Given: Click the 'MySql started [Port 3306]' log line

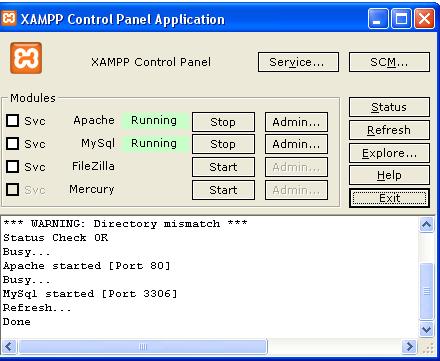Looking at the screenshot, I should click(90, 294).
